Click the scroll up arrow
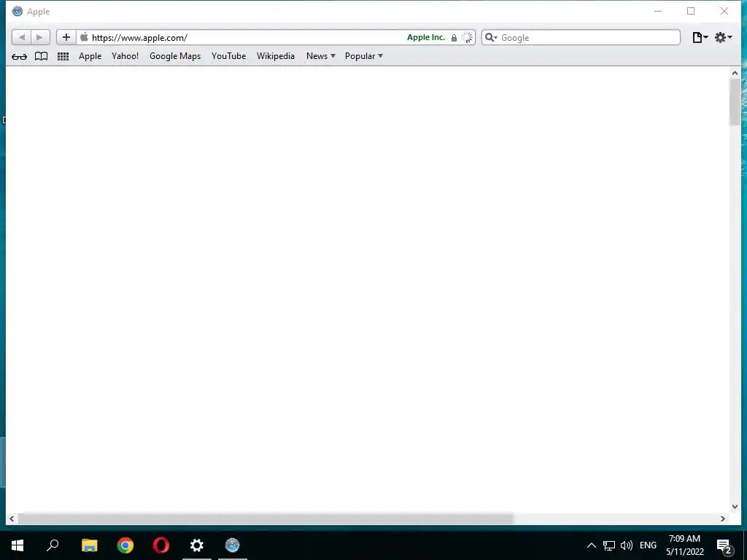This screenshot has height=560, width=747. pos(735,73)
